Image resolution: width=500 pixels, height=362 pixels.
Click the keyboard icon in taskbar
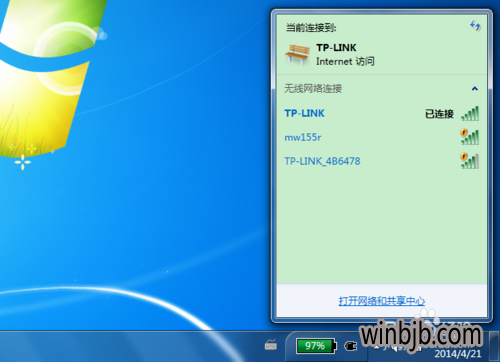(x=271, y=345)
